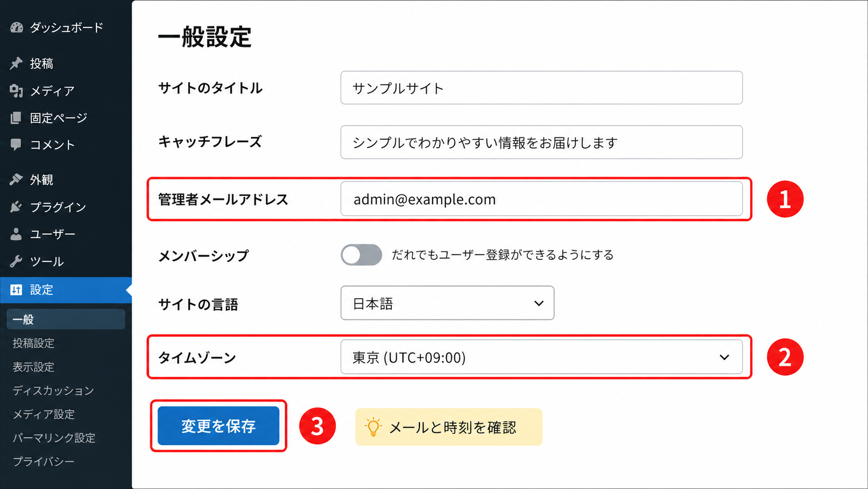Click the ユーザー person icon
The image size is (868, 489).
[17, 234]
